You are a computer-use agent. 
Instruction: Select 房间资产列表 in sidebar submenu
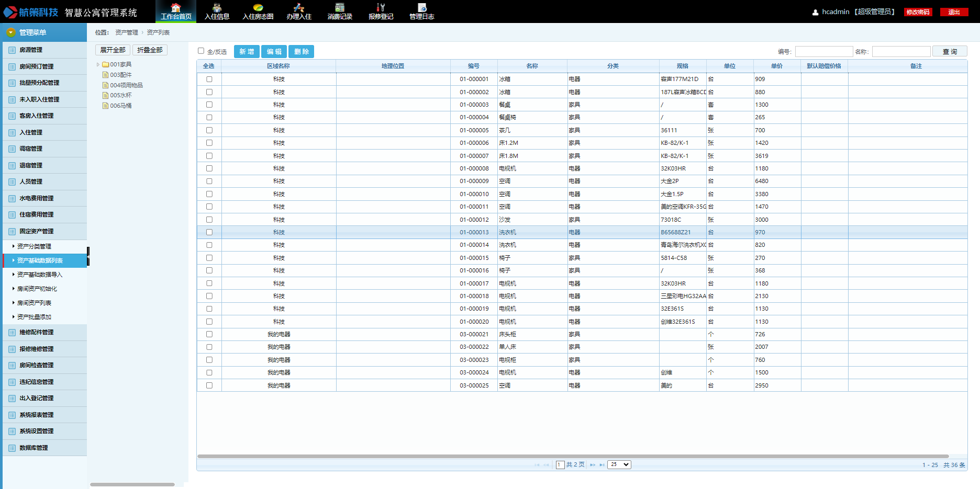[x=35, y=303]
